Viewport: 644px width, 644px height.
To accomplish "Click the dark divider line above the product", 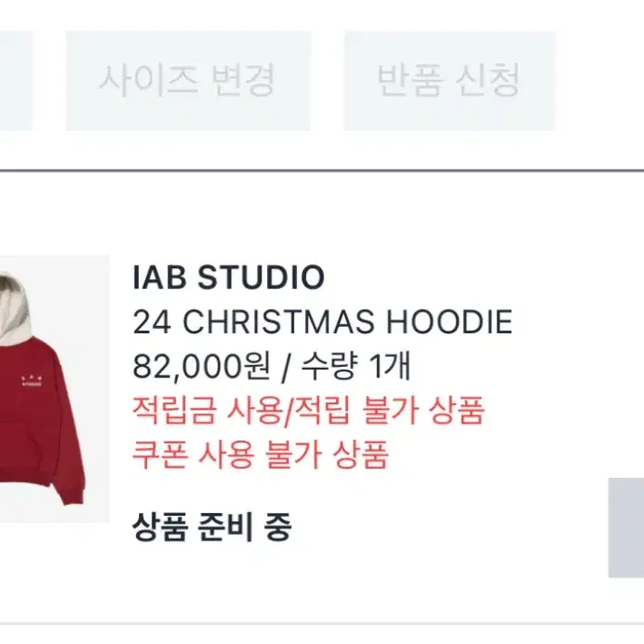I will pos(322,170).
